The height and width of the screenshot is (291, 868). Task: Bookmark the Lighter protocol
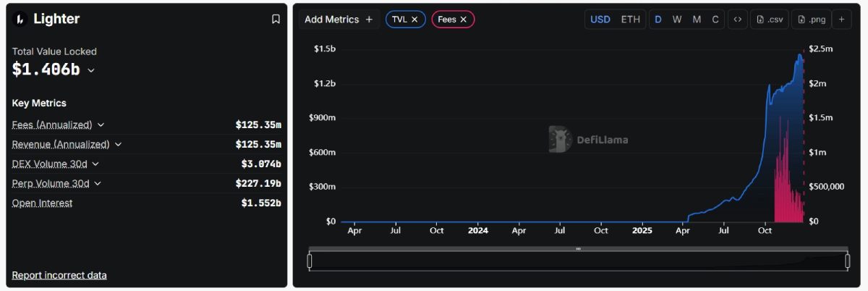(x=276, y=20)
